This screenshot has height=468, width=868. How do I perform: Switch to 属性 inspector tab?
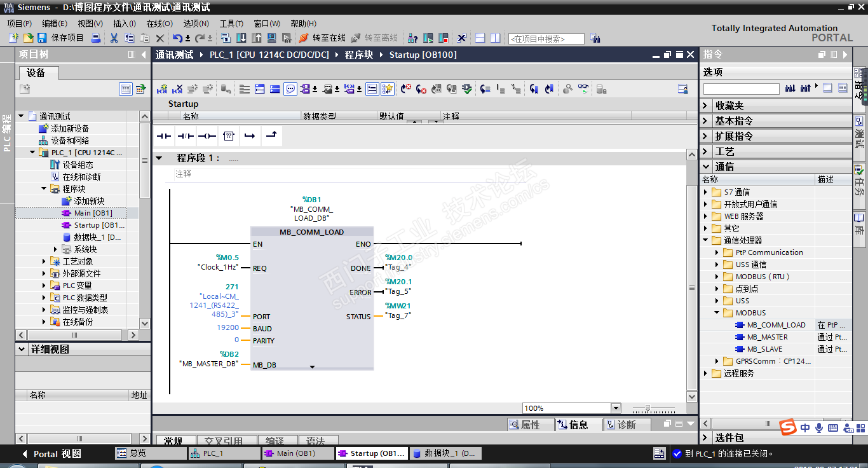pos(530,425)
